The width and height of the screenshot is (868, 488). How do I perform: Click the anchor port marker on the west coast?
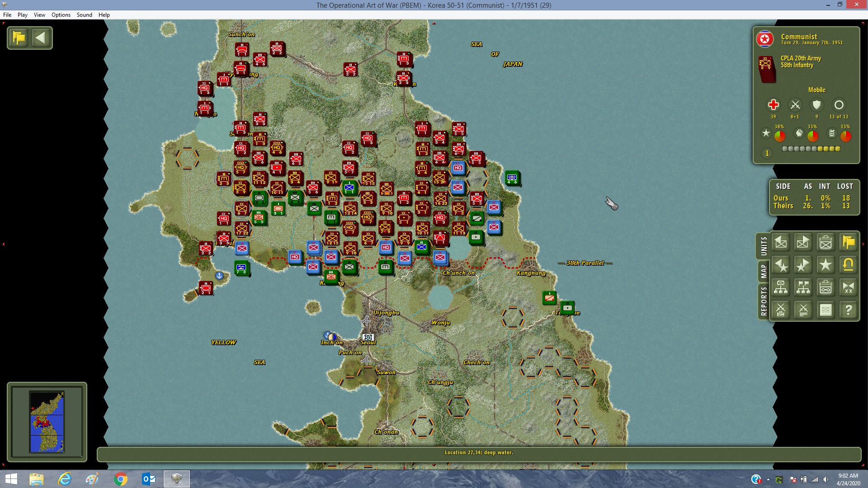(219, 276)
